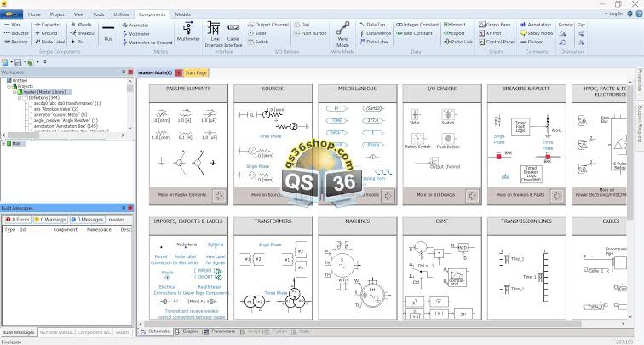Insert an XNode component

[81, 25]
